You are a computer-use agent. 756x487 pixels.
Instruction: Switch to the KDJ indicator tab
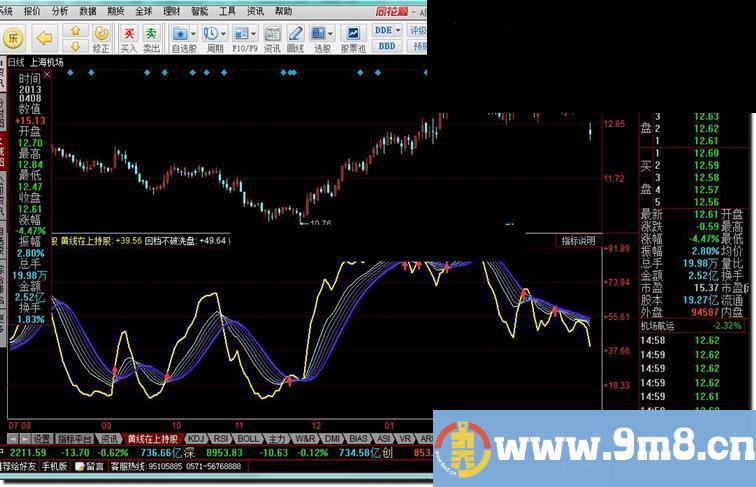click(196, 438)
